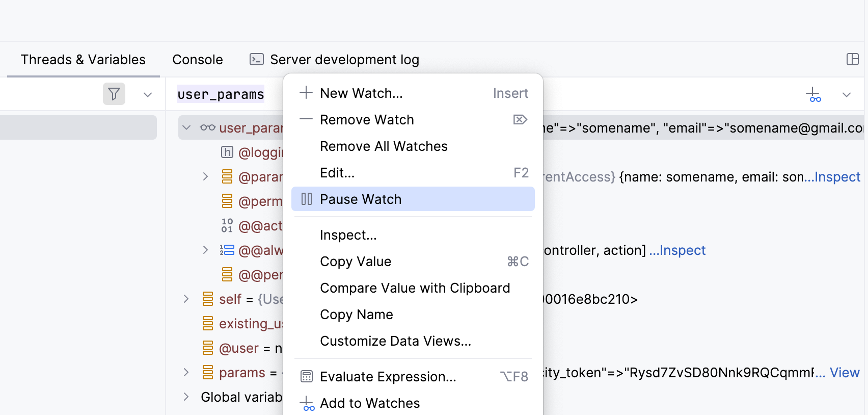Viewport: 868px width, 415px height.
Task: Click the watch glasses icon beside user_params
Action: 207,127
